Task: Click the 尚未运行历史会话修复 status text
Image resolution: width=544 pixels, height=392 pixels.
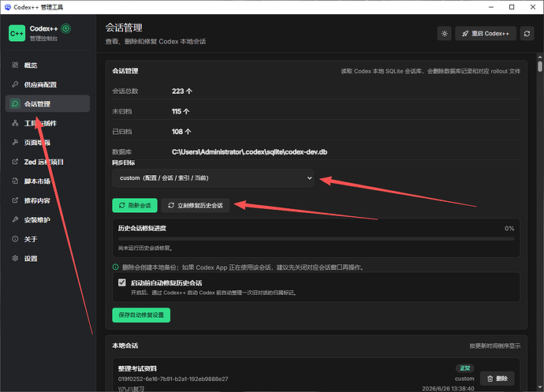Action: pos(145,248)
